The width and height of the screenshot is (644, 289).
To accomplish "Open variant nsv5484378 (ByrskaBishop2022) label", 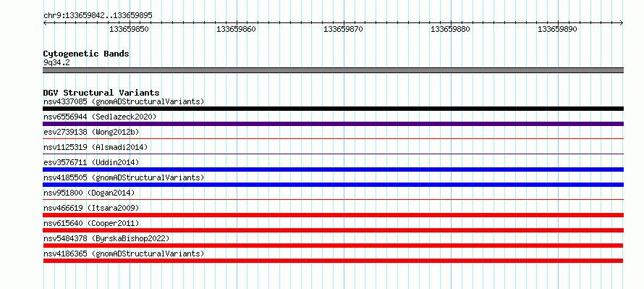I will [106, 238].
